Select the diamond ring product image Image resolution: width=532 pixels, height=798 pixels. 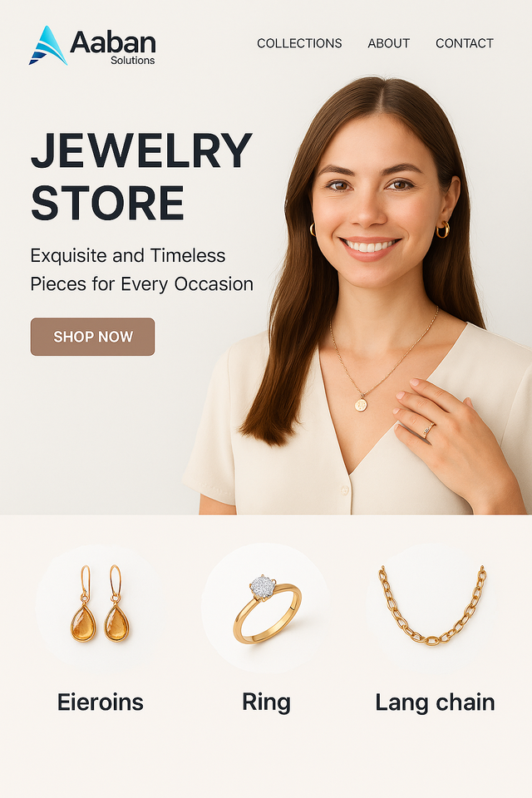267,608
